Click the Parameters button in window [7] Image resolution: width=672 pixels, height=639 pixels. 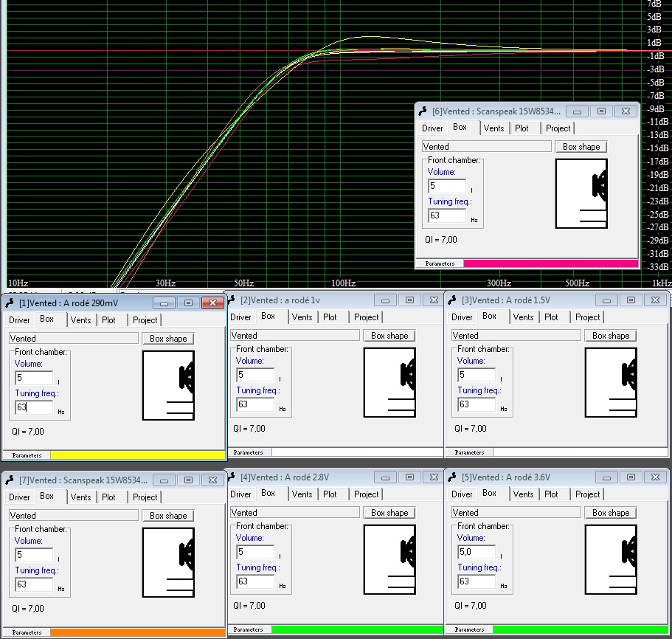27,632
